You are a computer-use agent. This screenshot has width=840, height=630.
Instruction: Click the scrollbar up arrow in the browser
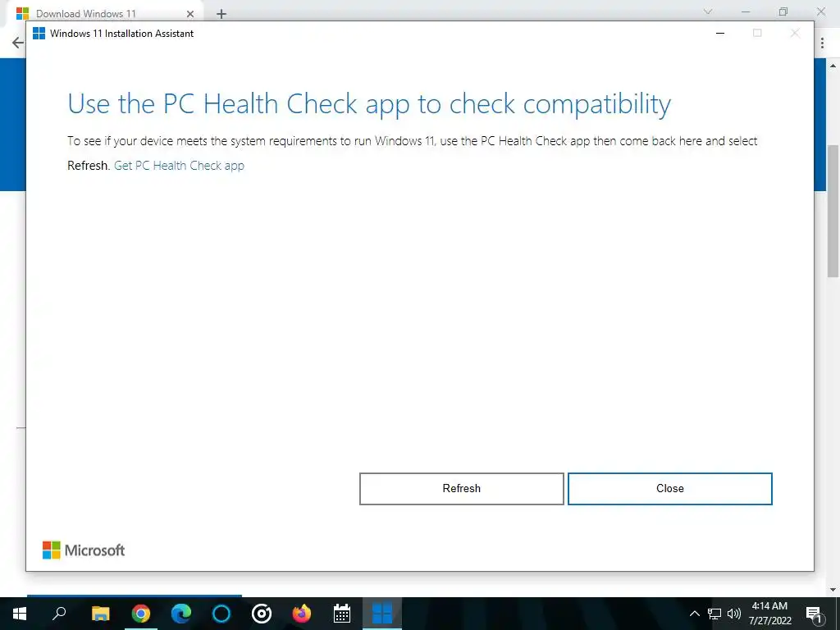coord(833,66)
